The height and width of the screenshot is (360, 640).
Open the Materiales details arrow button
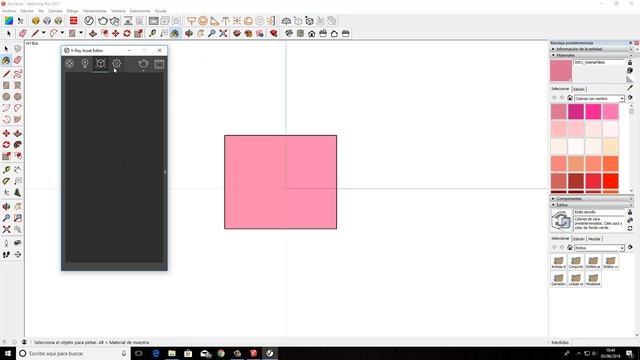630,98
